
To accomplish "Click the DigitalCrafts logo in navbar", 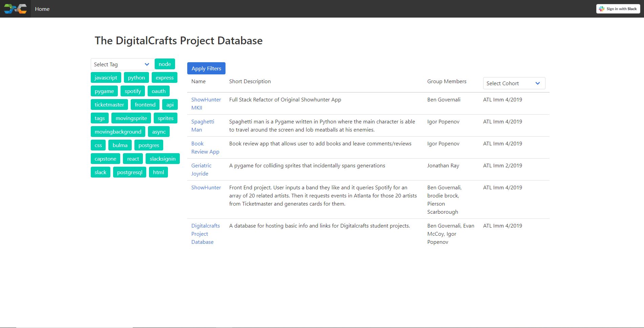I will (15, 9).
